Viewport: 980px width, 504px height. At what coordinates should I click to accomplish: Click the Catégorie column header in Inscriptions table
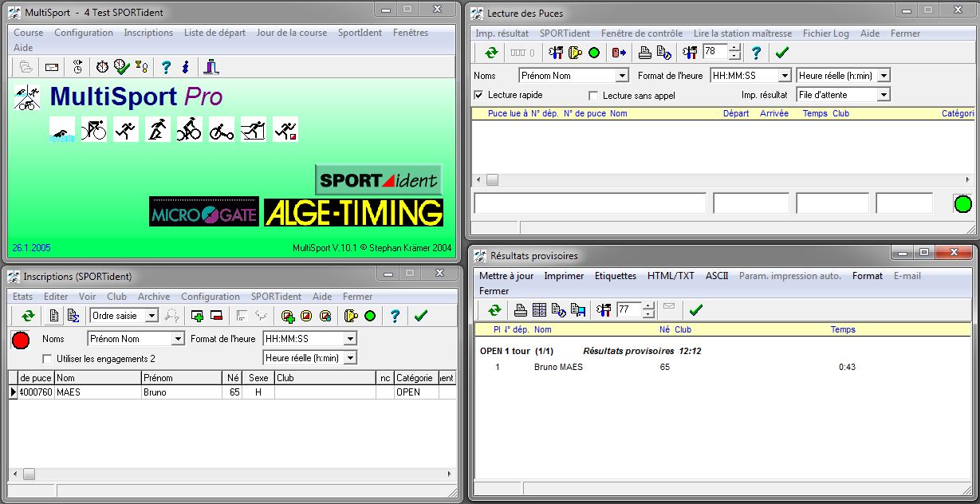tap(414, 378)
